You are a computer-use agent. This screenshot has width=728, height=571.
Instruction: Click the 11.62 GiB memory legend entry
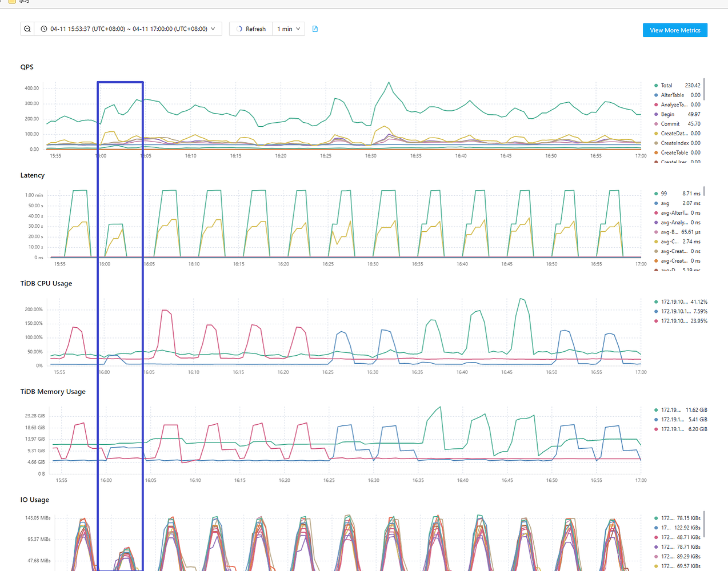pos(680,410)
